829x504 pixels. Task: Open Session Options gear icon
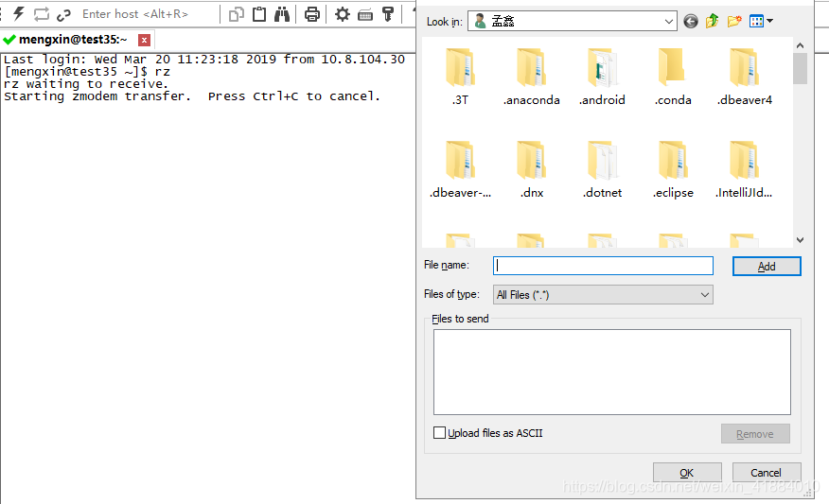342,14
